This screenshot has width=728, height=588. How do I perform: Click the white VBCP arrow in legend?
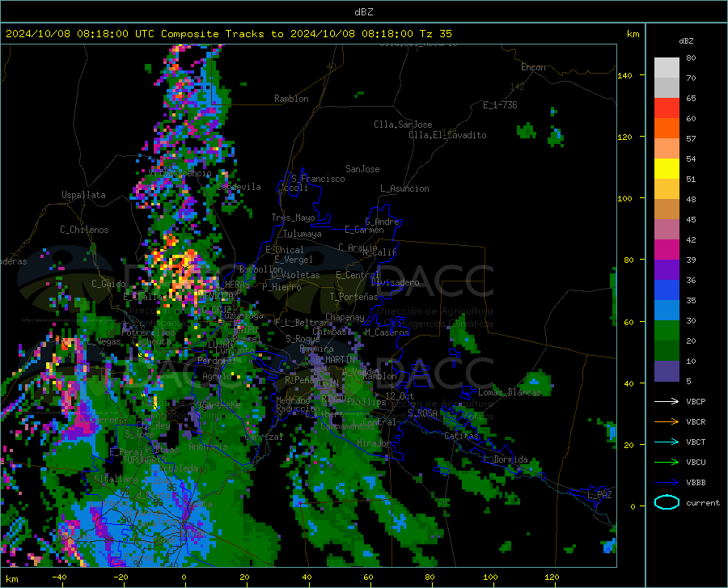pos(667,401)
